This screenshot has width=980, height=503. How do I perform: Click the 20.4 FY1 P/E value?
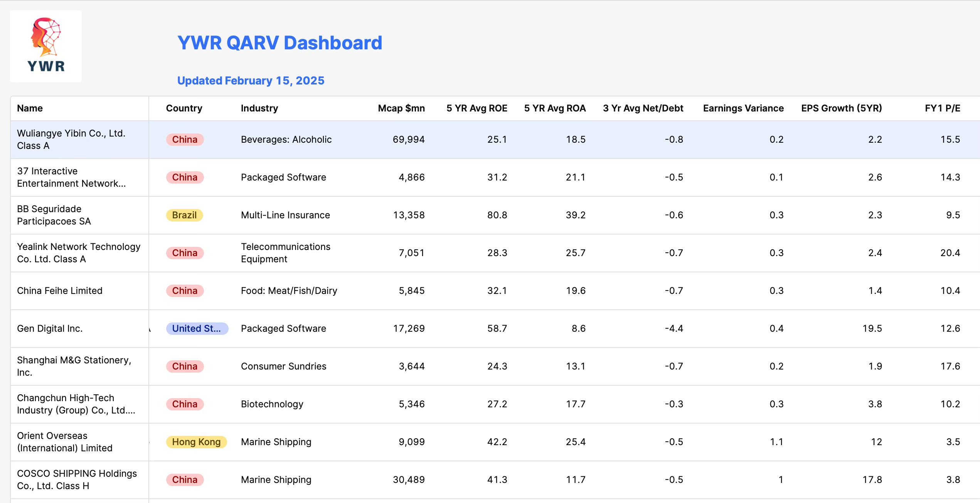950,253
